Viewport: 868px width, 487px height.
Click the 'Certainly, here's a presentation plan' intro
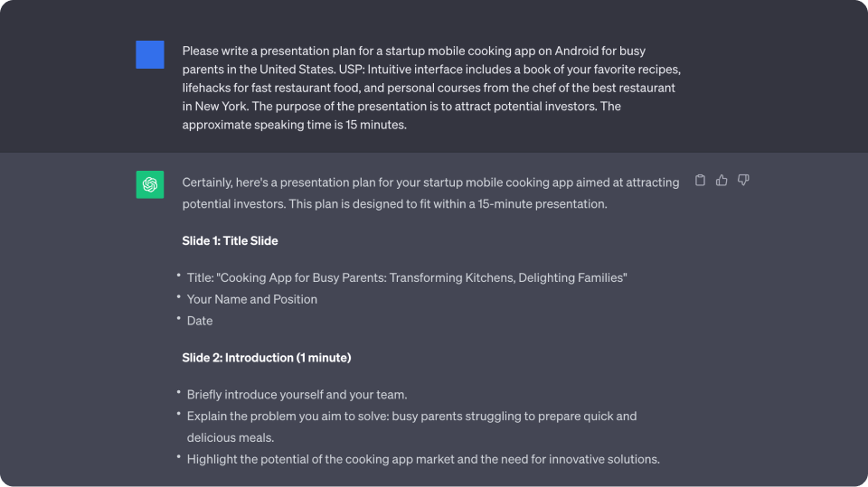430,193
